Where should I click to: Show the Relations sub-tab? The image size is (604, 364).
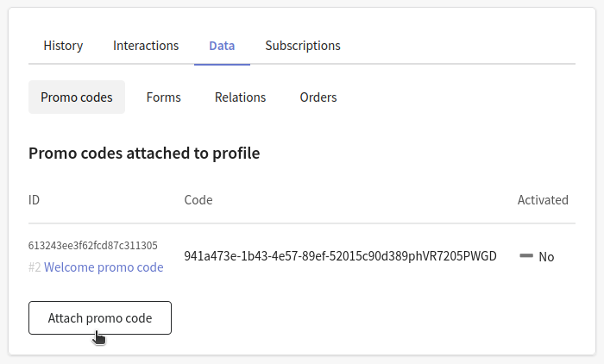point(241,97)
